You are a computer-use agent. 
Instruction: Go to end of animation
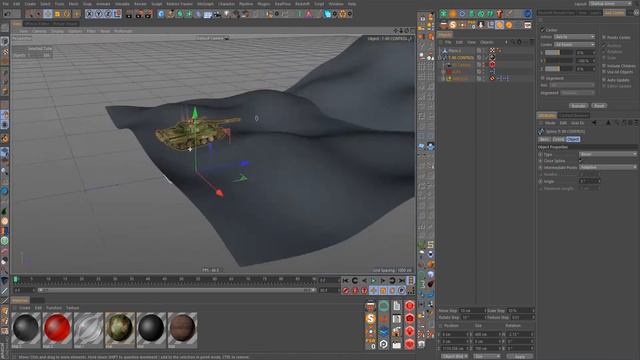pos(402,281)
